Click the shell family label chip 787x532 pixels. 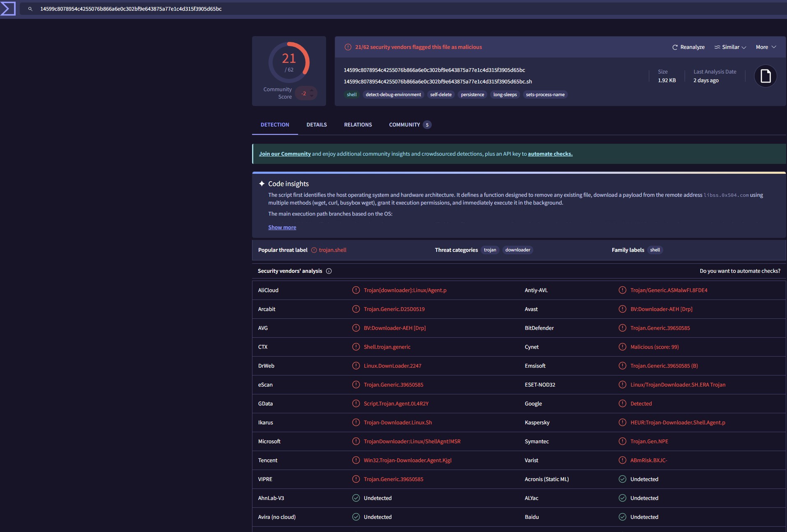(x=655, y=250)
